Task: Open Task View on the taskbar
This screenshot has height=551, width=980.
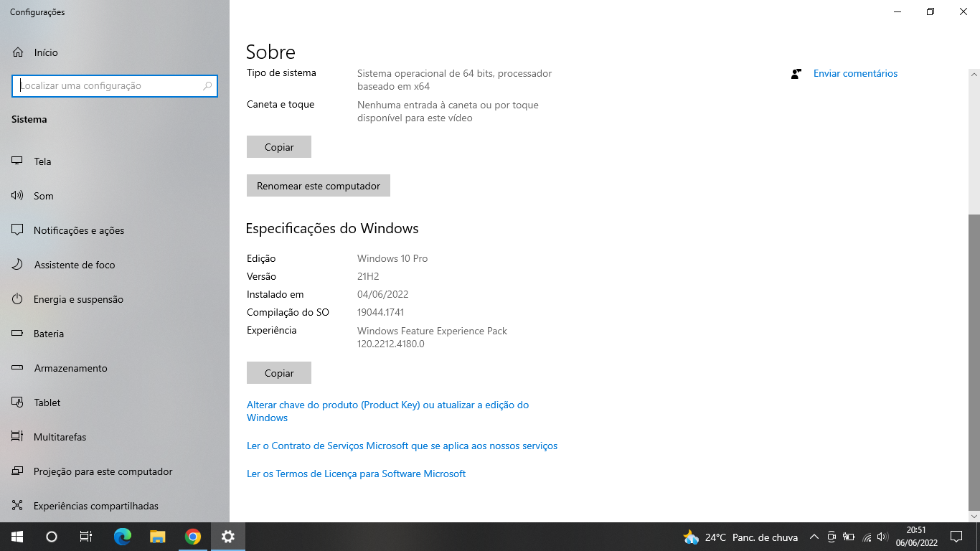Action: [x=86, y=537]
